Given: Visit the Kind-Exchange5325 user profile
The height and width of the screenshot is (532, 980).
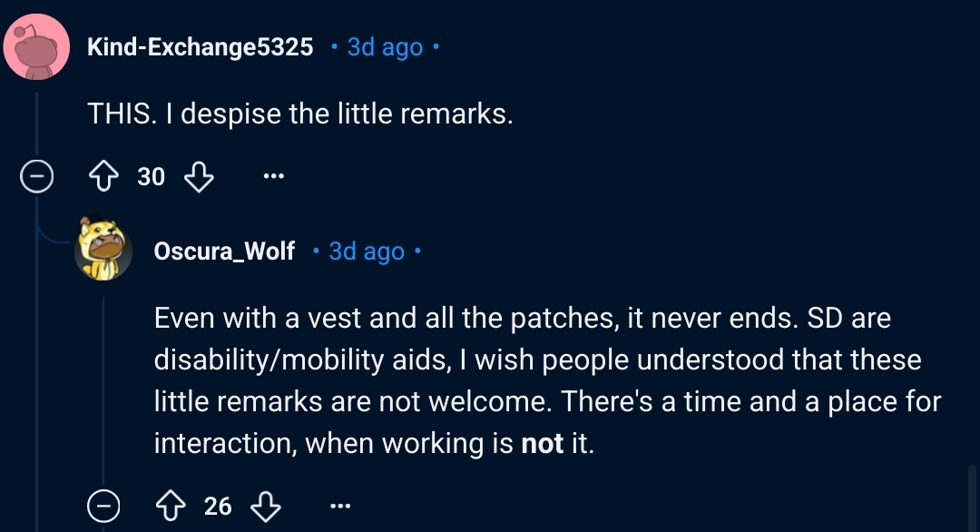Looking at the screenshot, I should [200, 47].
